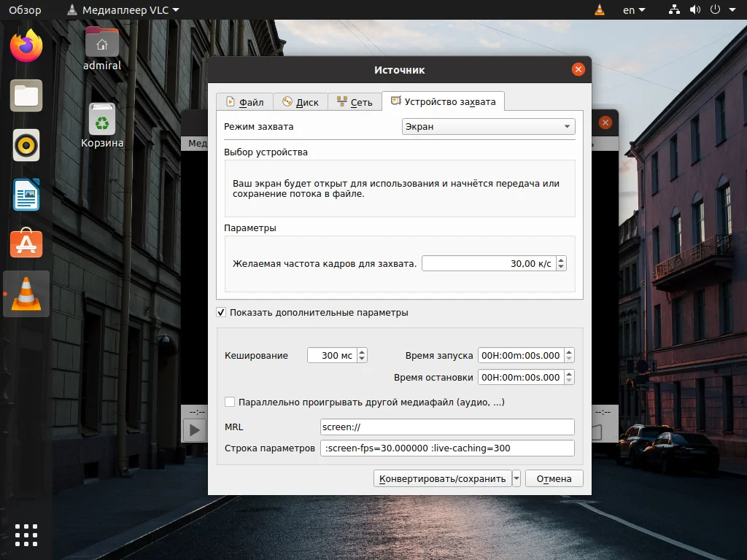Launch Firefox from the dock
747x560 pixels.
coord(26,45)
